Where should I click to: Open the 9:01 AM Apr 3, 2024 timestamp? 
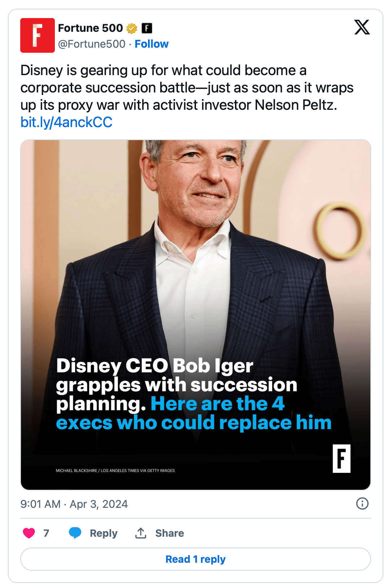point(74,504)
